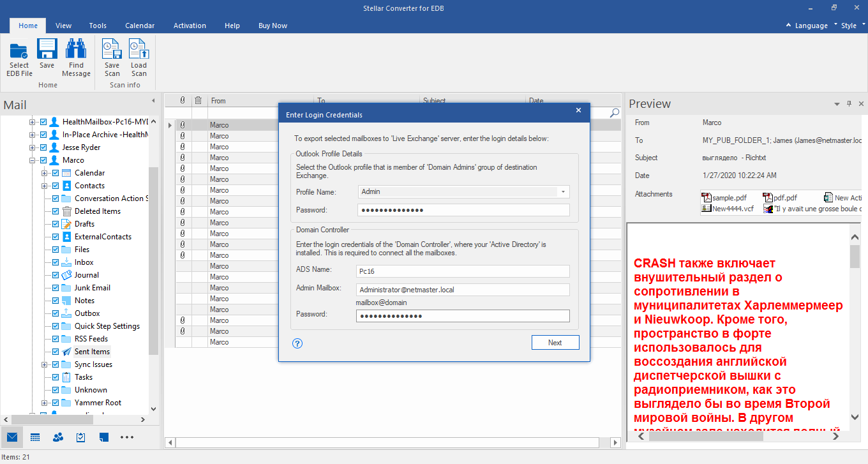Viewport: 868px width, 464px height.
Task: Close the Enter Login Credentials dialog
Action: coord(578,110)
